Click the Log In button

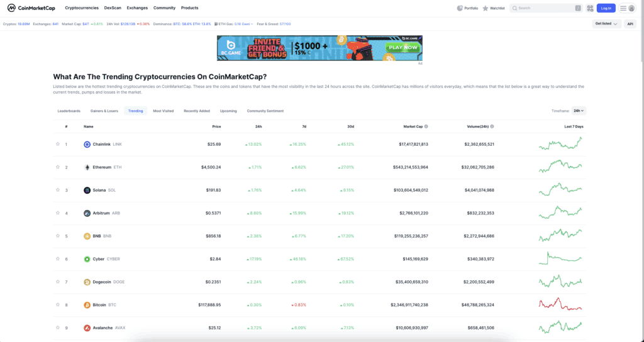606,8
